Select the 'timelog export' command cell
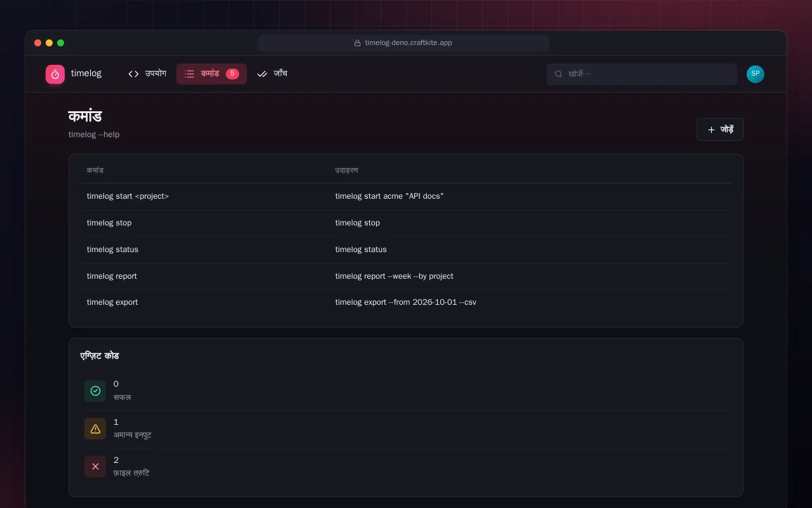The image size is (812, 508). [112, 302]
